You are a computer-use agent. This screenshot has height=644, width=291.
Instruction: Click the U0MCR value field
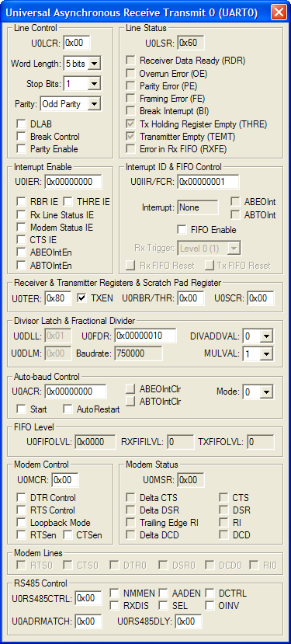[x=65, y=479]
